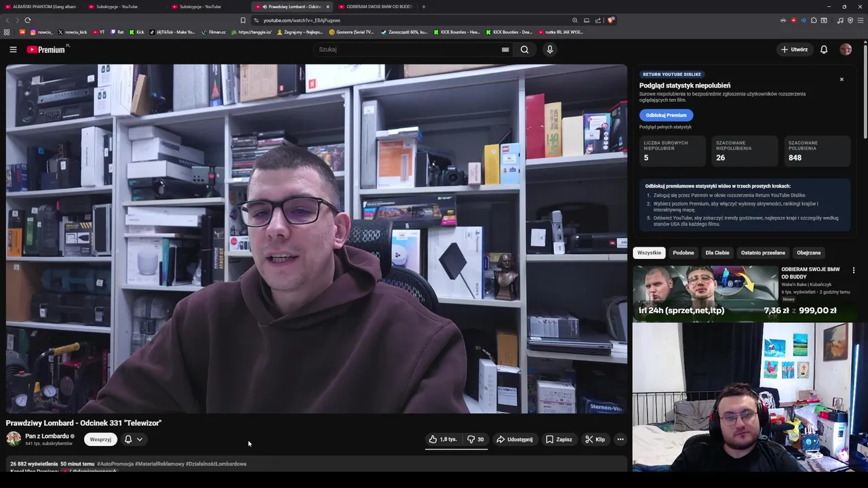The image size is (868, 488).
Task: Expand notification options chevron next to bell
Action: tap(140, 439)
